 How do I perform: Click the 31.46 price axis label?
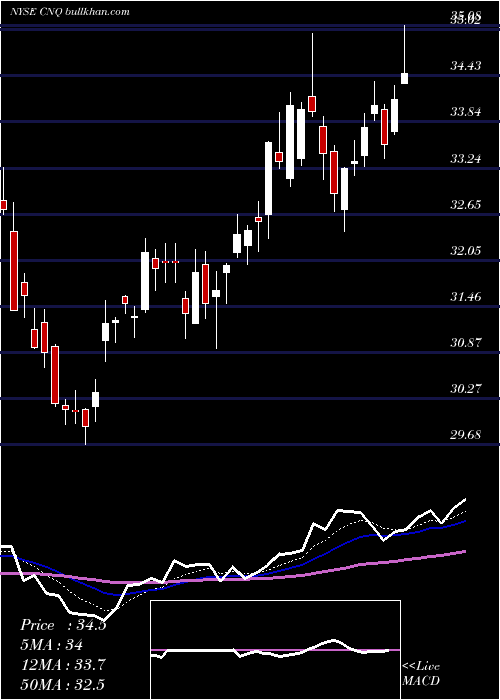click(466, 297)
